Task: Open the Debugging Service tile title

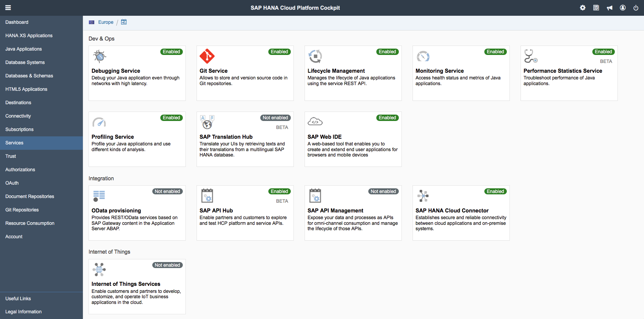Action: [116, 71]
